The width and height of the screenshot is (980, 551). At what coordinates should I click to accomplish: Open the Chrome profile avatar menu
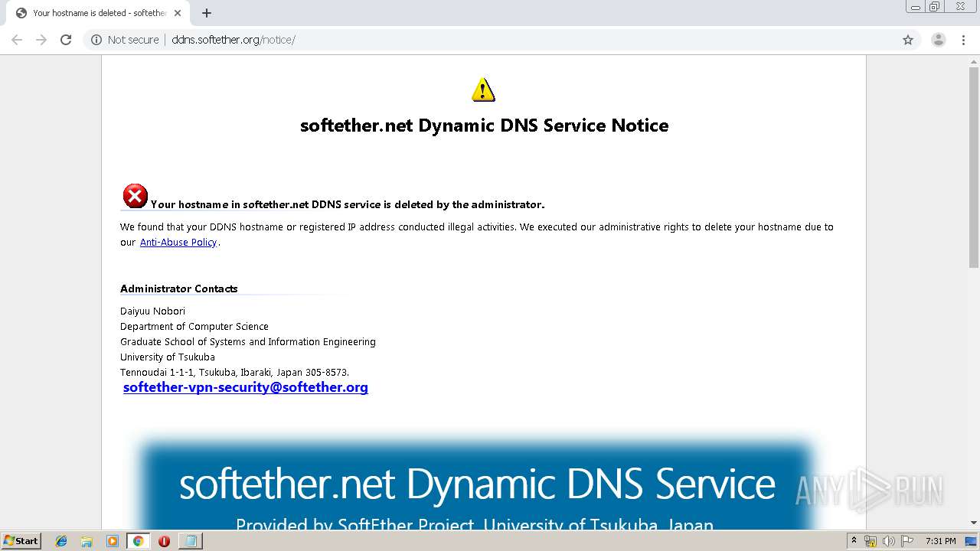pyautogui.click(x=939, y=40)
